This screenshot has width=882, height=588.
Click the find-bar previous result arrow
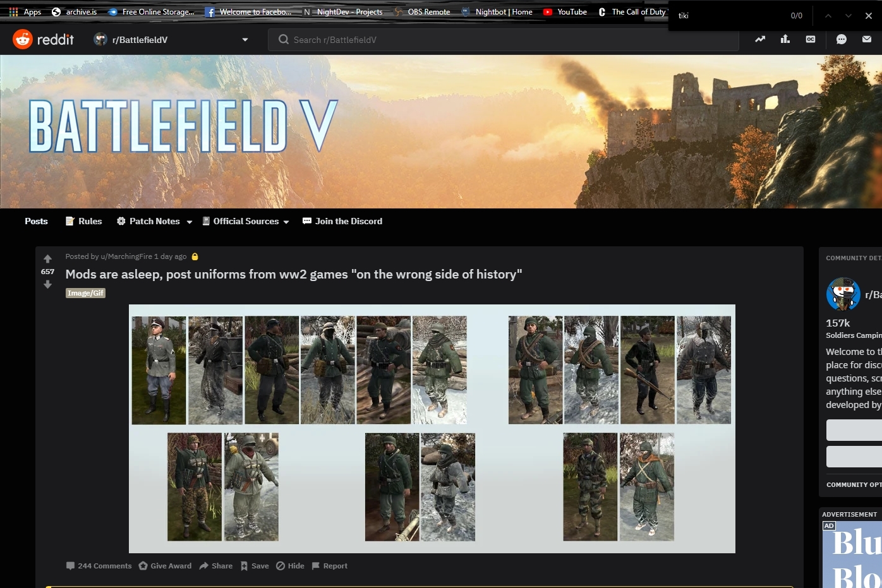828,16
